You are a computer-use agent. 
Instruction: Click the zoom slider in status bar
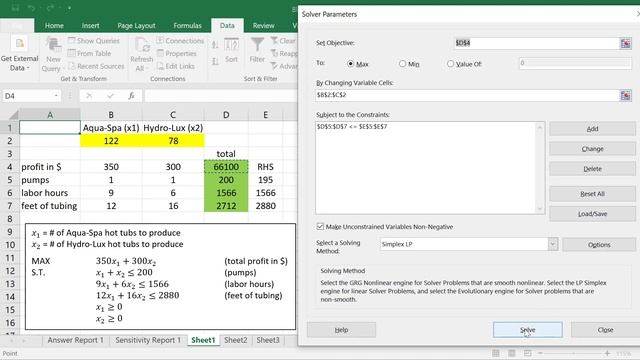point(573,353)
